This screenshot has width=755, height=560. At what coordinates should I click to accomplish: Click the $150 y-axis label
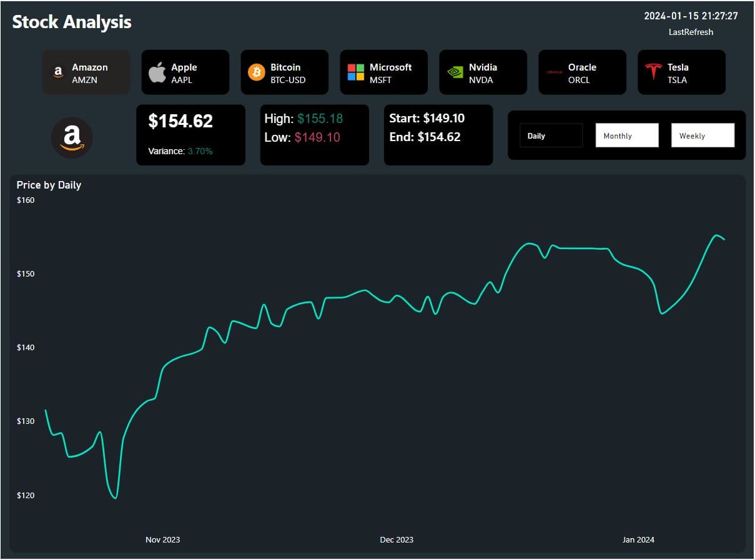[26, 274]
